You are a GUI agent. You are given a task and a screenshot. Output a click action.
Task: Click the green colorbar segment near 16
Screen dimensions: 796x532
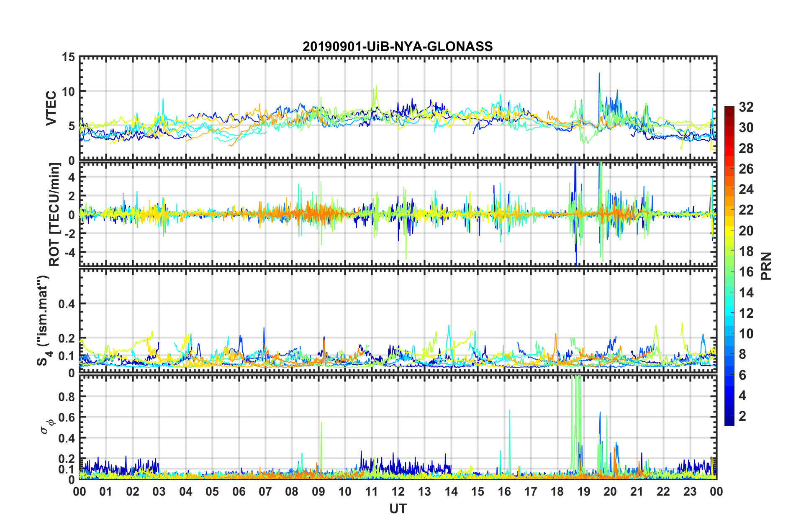(729, 271)
